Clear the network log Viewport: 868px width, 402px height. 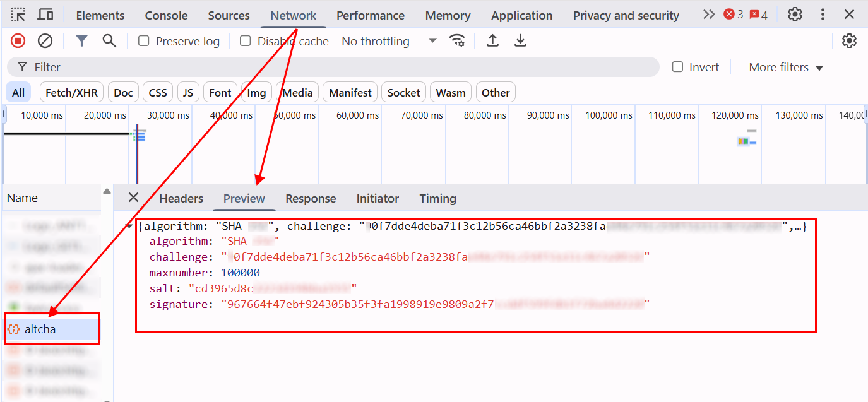pos(45,41)
